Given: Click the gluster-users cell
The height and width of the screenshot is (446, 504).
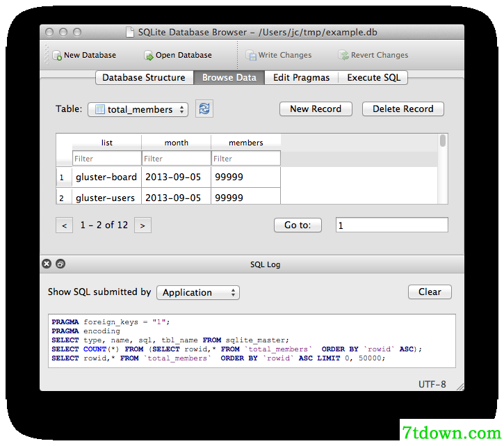Looking at the screenshot, I should pos(107,196).
